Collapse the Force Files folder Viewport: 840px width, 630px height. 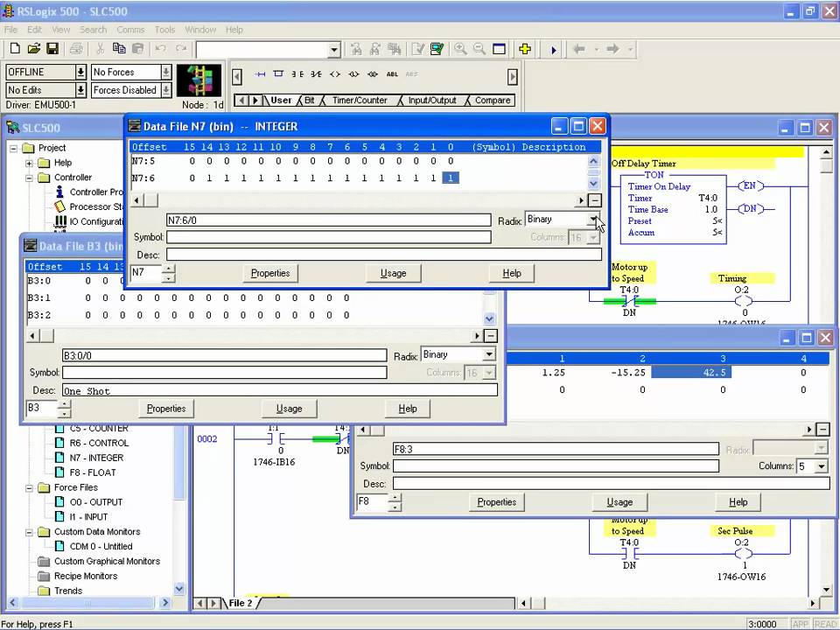pyautogui.click(x=29, y=488)
